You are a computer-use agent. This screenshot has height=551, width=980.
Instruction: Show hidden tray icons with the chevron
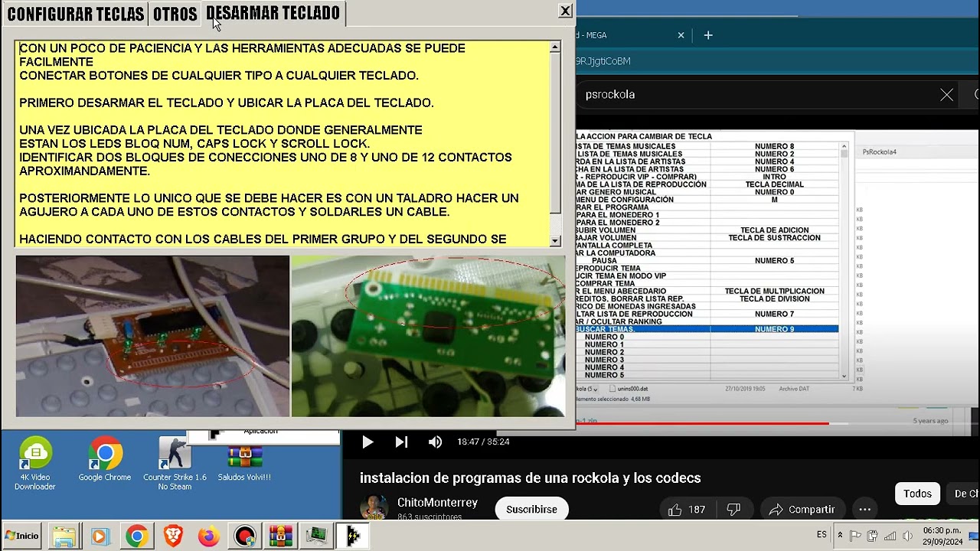pyautogui.click(x=840, y=536)
